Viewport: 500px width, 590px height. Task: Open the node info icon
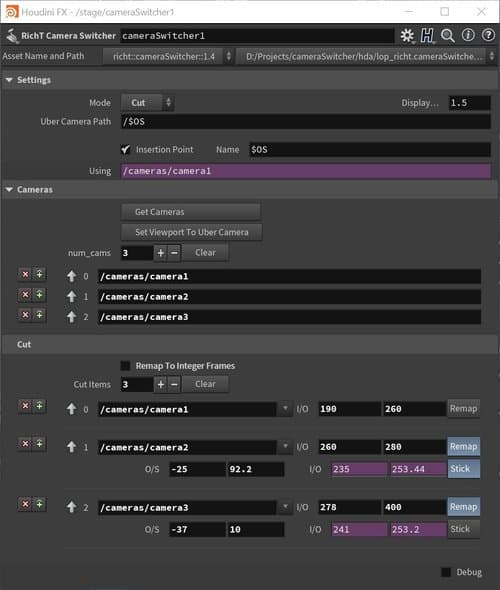click(468, 35)
